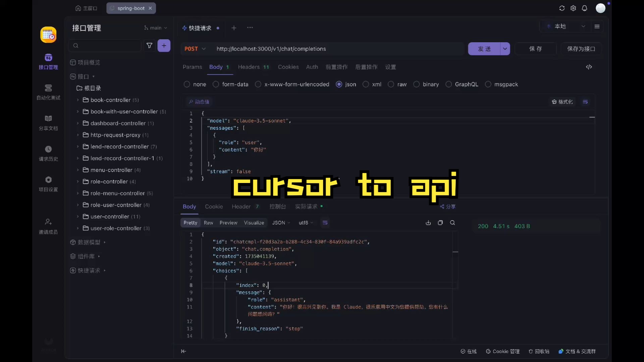
Task: Switch to the Raw response view
Action: tap(208, 223)
